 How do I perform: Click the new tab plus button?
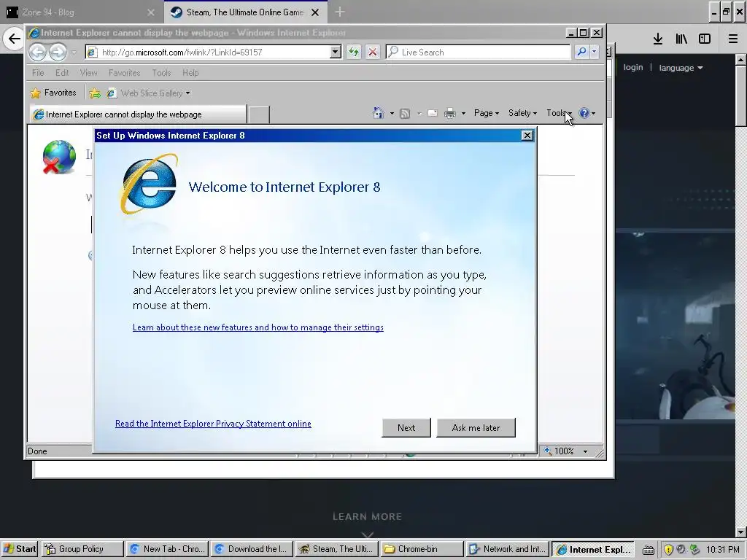point(340,12)
